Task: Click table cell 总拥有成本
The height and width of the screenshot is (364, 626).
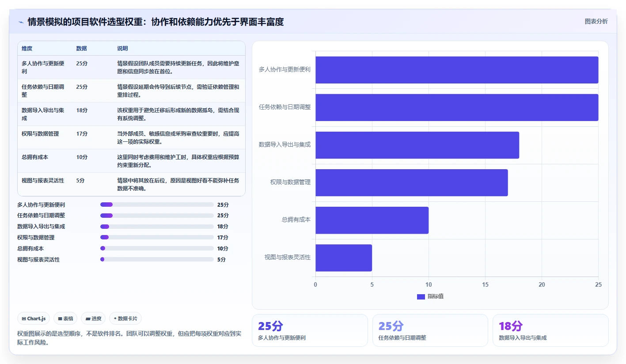Action: 35,157
